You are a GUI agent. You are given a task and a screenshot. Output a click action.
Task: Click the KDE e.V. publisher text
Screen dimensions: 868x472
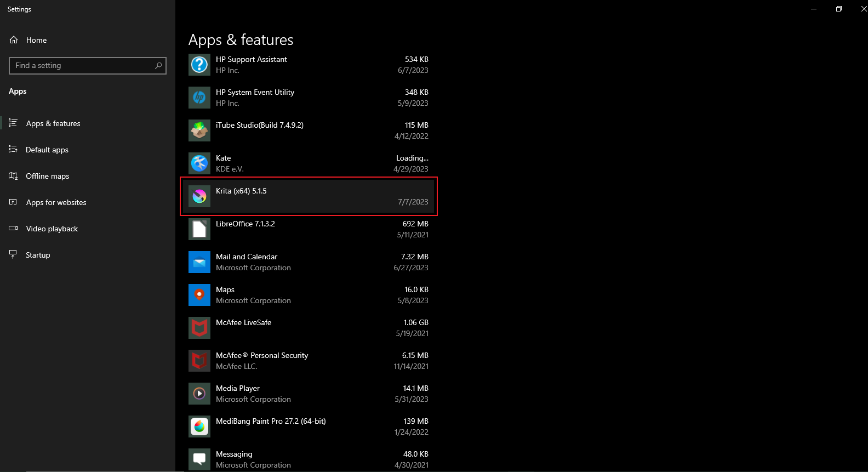click(x=230, y=169)
